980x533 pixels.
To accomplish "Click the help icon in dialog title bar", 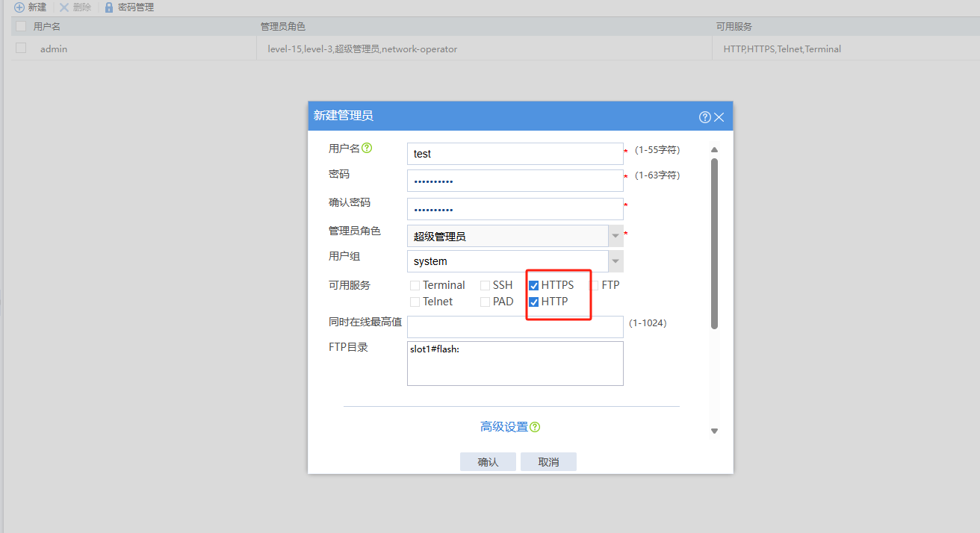I will pos(704,117).
